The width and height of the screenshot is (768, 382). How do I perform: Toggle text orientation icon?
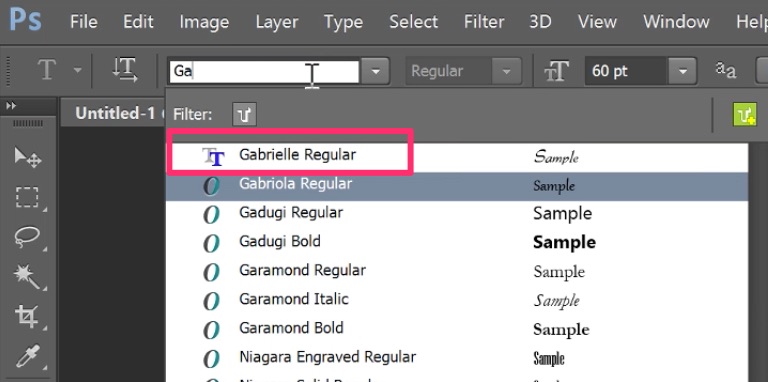(124, 71)
